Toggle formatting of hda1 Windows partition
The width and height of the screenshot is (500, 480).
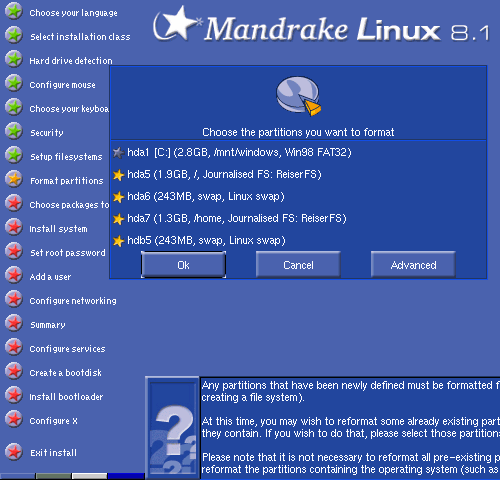(118, 153)
